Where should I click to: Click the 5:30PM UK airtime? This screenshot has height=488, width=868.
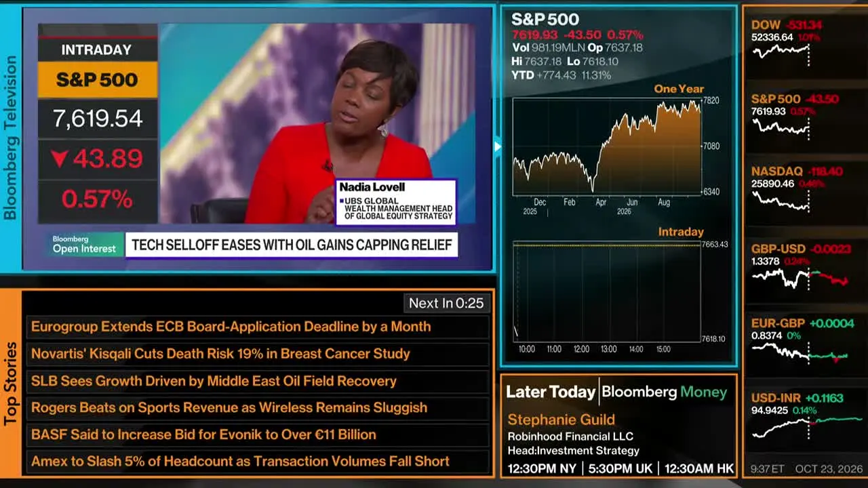coord(620,468)
